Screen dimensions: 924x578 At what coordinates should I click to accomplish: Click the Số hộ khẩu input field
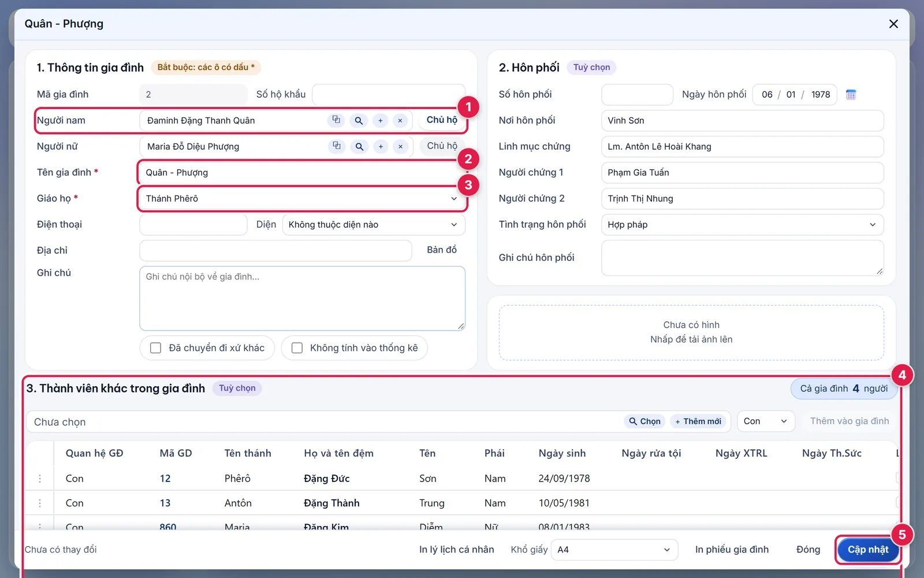389,94
